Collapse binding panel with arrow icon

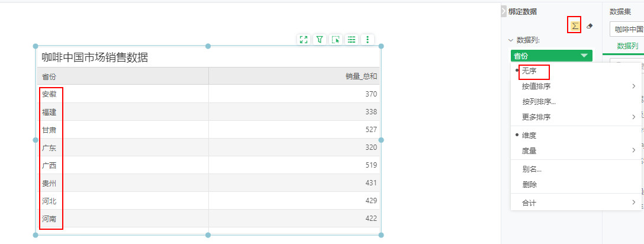pos(504,11)
